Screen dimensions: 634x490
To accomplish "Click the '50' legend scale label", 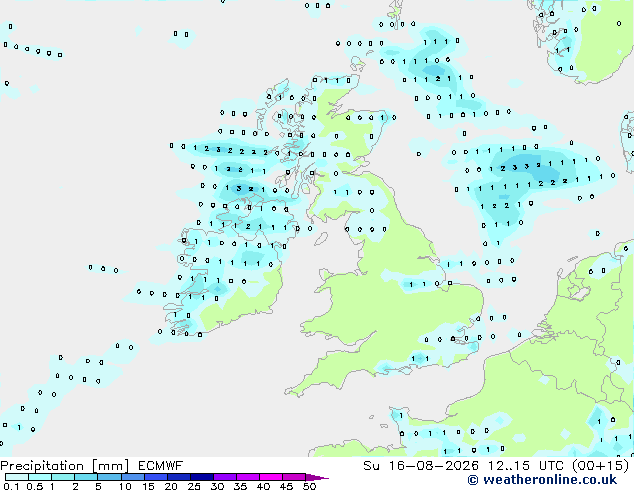I will pos(309,486).
